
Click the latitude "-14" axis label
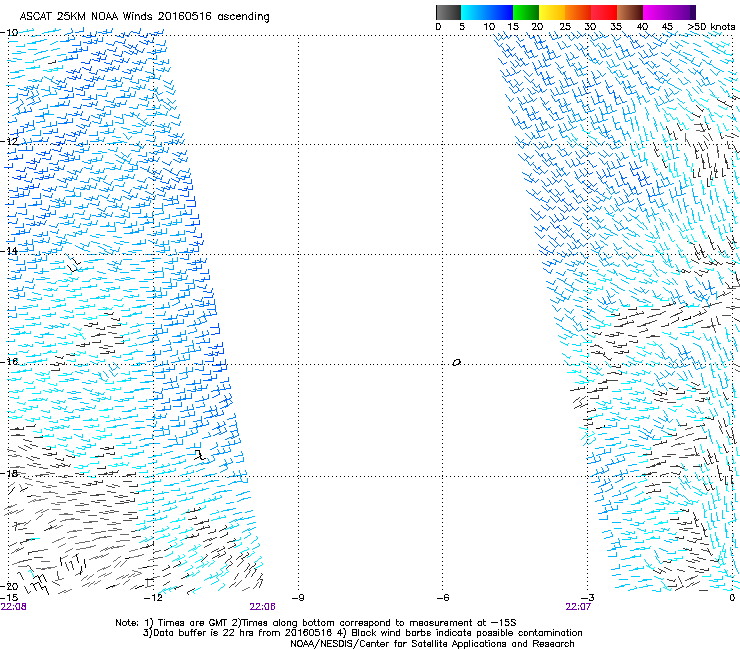(x=9, y=251)
